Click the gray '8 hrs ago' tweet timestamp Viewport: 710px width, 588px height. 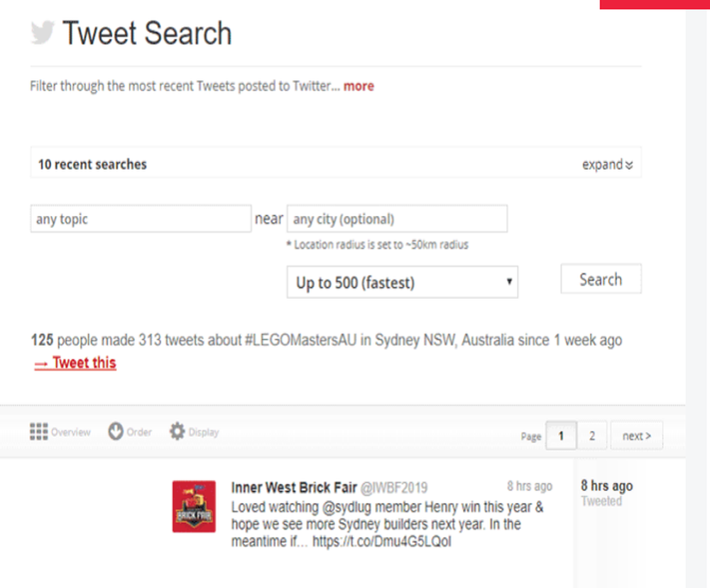(530, 486)
